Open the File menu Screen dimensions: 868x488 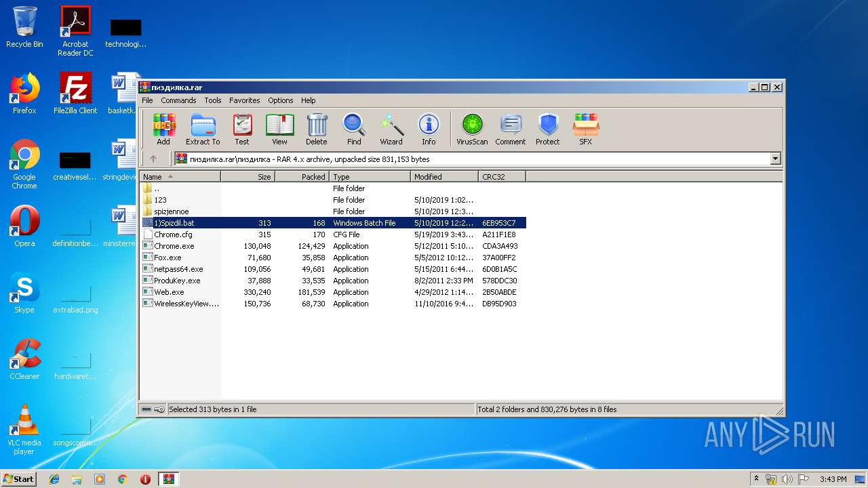tap(147, 100)
